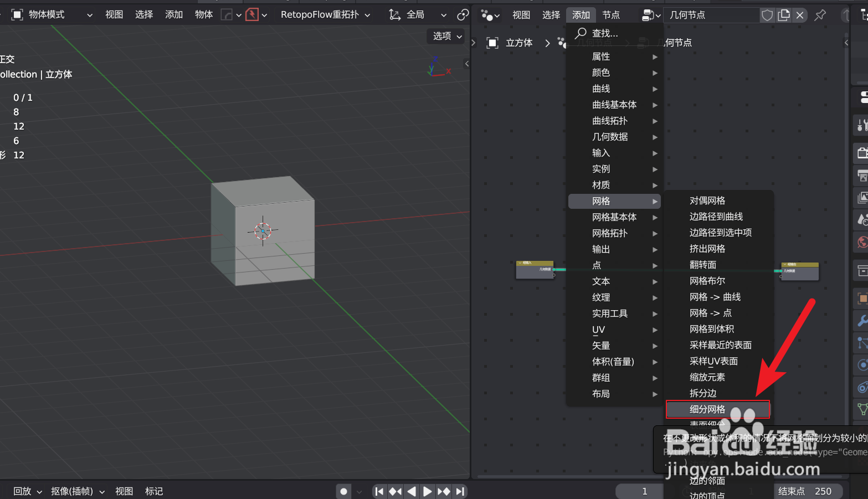This screenshot has width=868, height=499.
Task: Open the node editor type dropdown
Action: 490,15
